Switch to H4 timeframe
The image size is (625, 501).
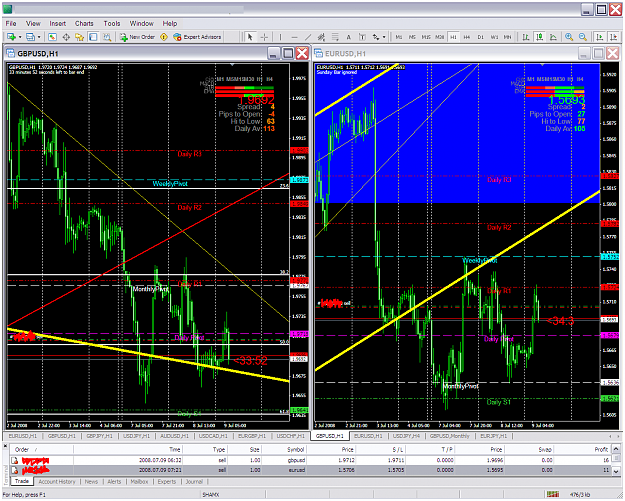click(467, 37)
